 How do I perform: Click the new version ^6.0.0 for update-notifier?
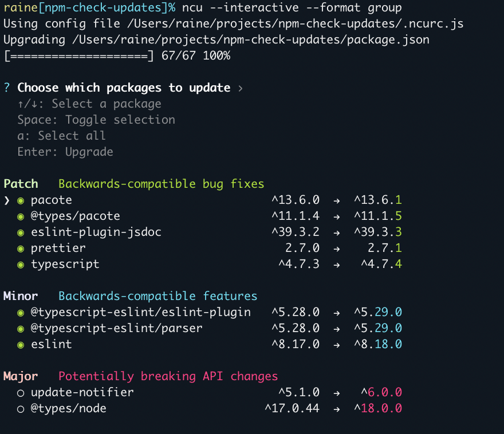pyautogui.click(x=381, y=392)
